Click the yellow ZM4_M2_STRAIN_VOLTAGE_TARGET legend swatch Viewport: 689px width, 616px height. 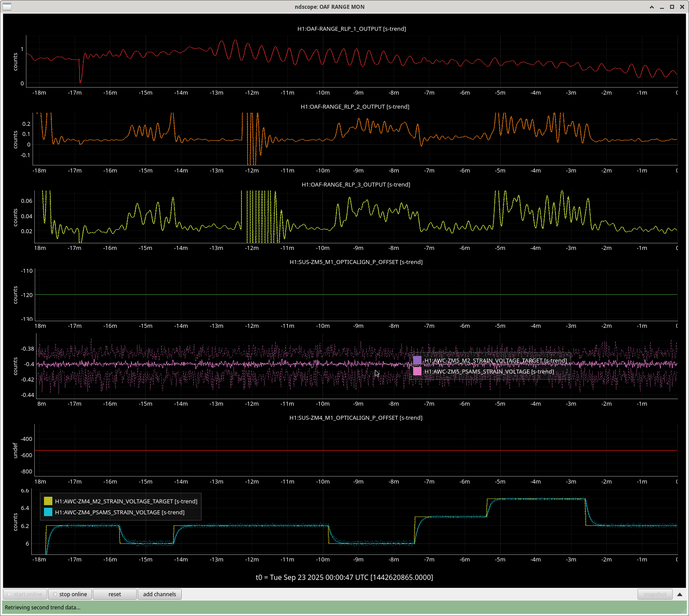pyautogui.click(x=48, y=501)
